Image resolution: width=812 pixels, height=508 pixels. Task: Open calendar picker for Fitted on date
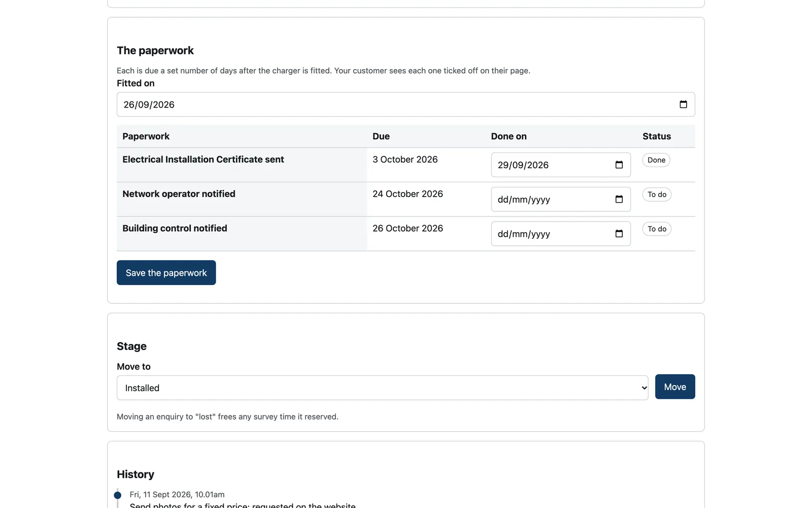pos(683,104)
